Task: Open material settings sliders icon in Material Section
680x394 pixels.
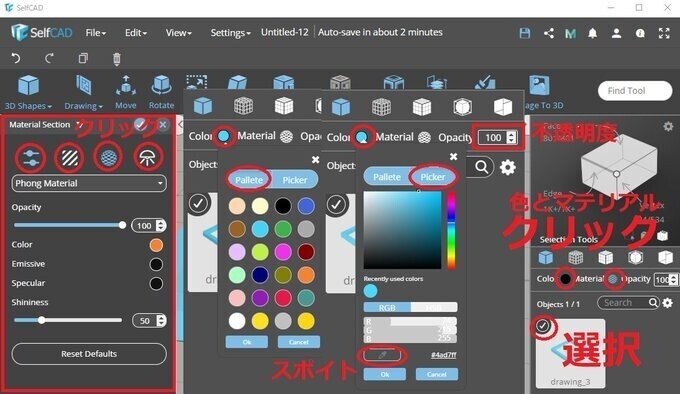Action: click(30, 157)
